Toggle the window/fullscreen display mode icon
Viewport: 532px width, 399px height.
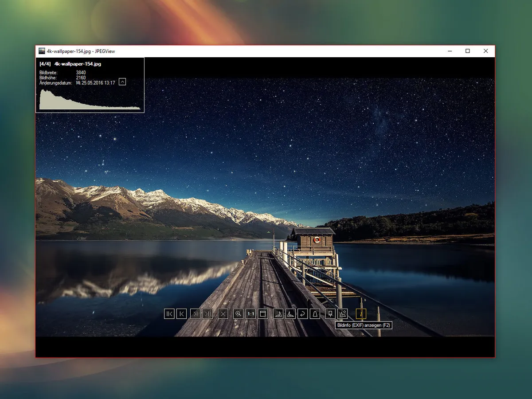(x=262, y=314)
